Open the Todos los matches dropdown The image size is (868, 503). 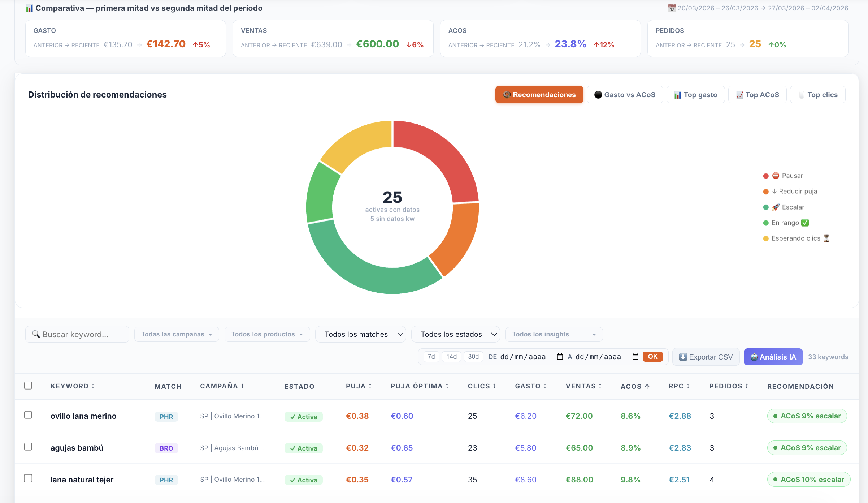click(360, 334)
